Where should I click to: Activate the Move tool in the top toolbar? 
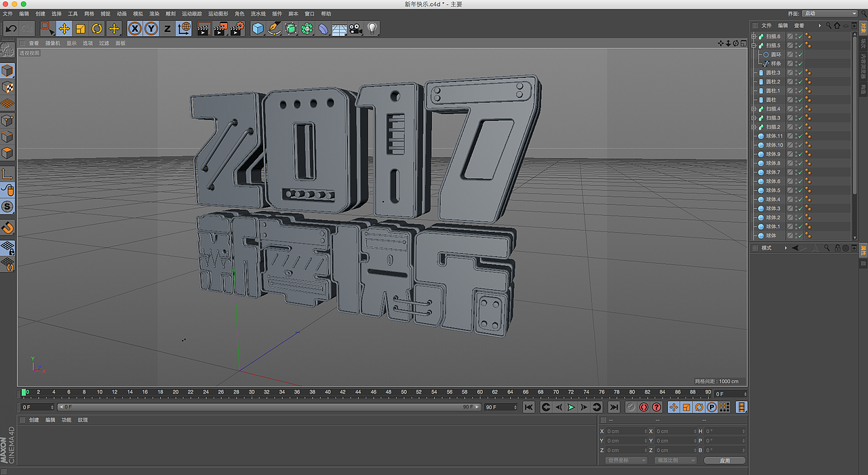[x=64, y=28]
